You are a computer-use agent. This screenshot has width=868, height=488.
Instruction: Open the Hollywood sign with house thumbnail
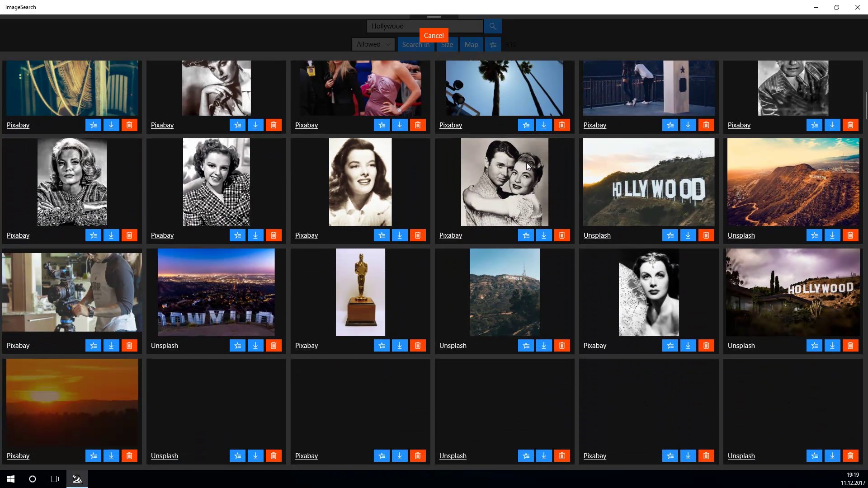click(x=793, y=292)
